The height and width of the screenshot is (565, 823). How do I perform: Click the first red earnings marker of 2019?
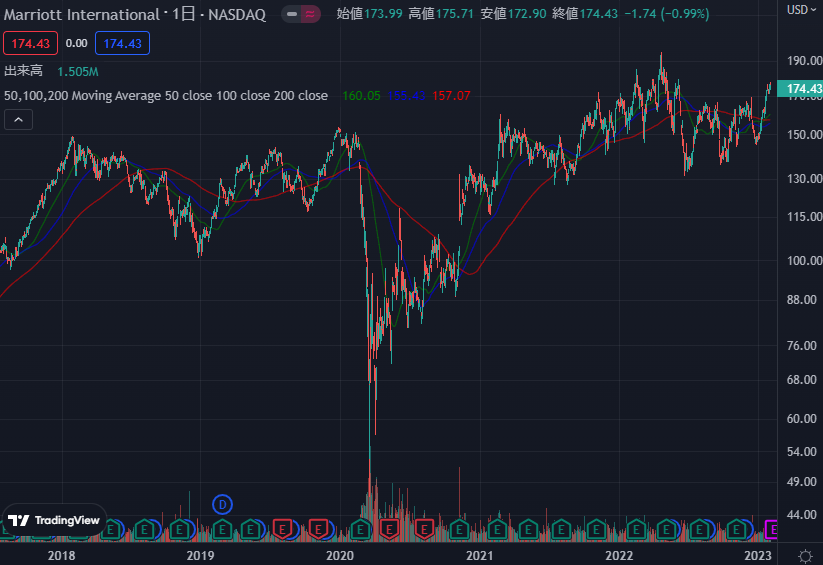(x=282, y=529)
